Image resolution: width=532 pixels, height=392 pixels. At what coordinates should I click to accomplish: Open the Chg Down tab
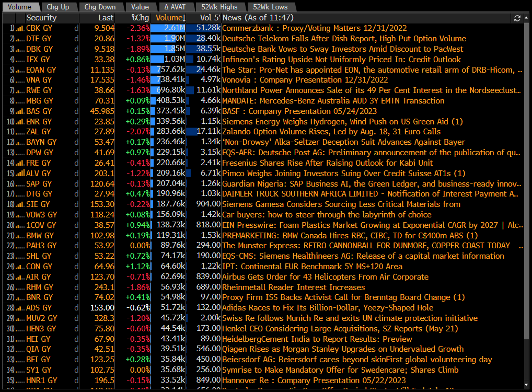pyautogui.click(x=100, y=7)
